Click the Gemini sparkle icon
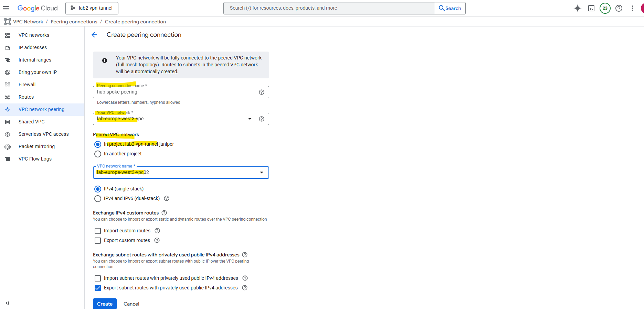 pos(577,8)
